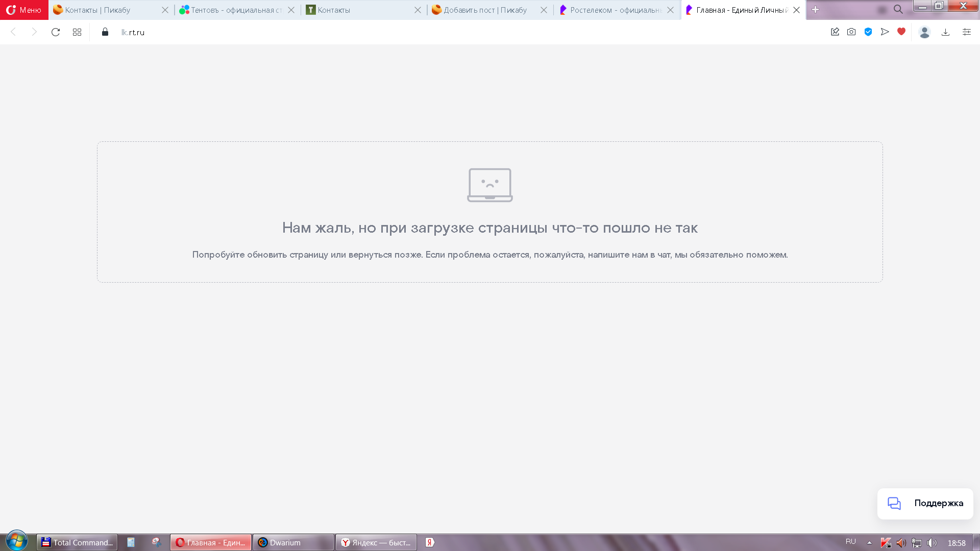Screen dimensions: 980x551
Task: Open the Windows Start orb
Action: click(x=16, y=541)
